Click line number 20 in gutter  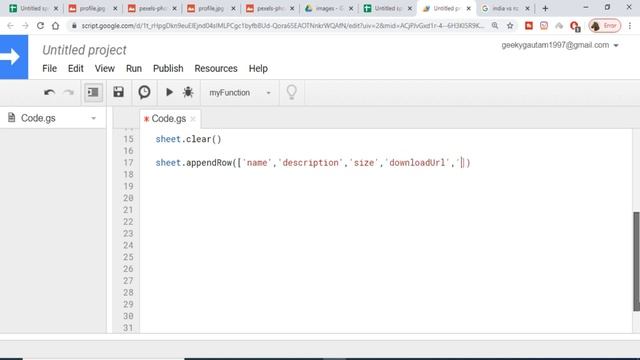tap(128, 198)
